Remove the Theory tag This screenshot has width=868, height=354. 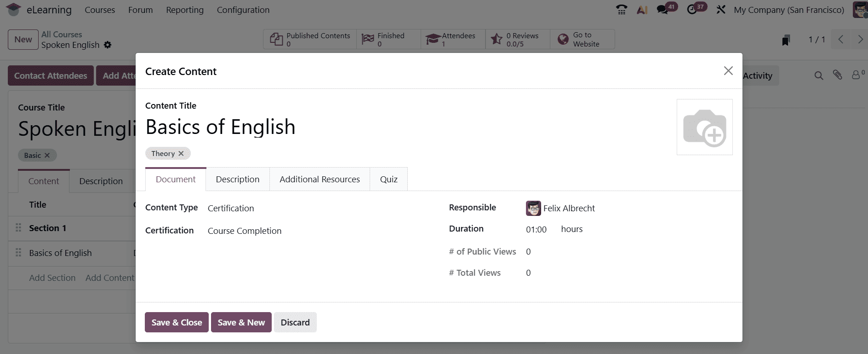(x=181, y=154)
